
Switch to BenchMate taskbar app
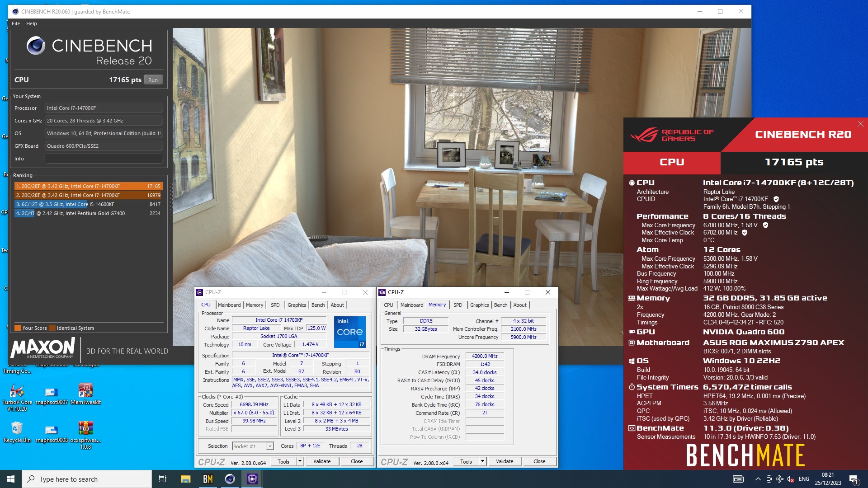208,479
